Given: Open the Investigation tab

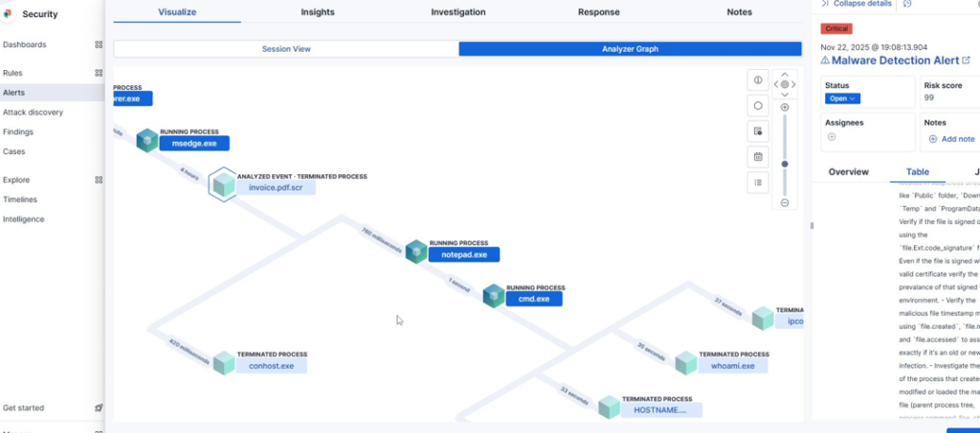Looking at the screenshot, I should [457, 12].
